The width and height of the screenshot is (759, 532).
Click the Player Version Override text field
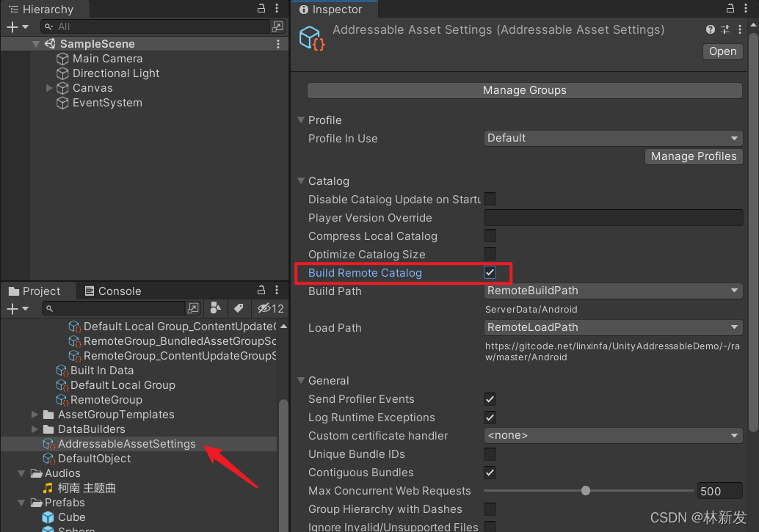click(614, 217)
